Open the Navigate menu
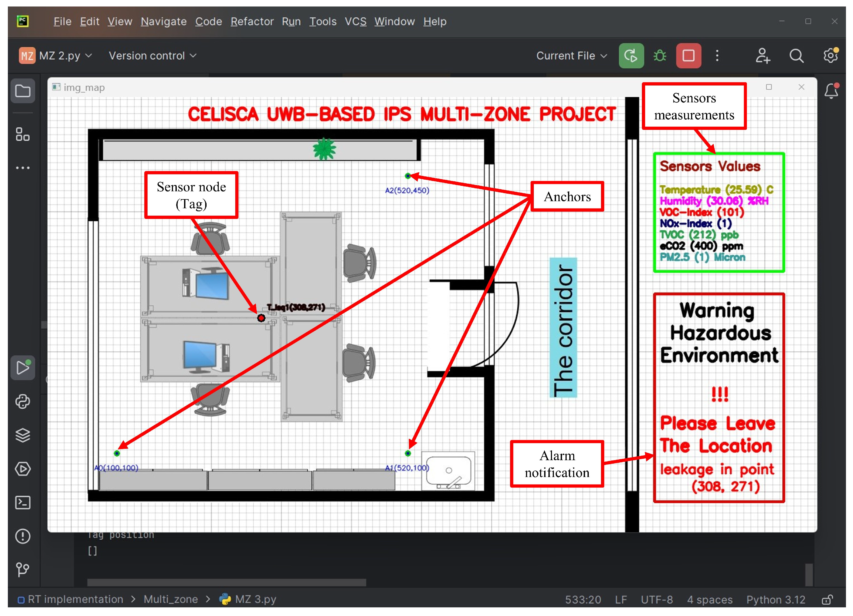This screenshot has height=616, width=853. pyautogui.click(x=164, y=21)
